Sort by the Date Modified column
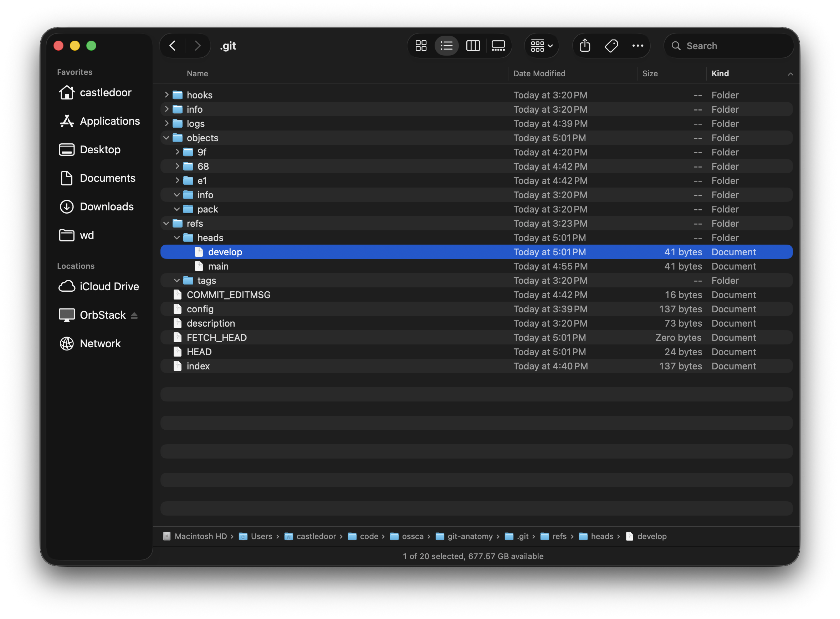The width and height of the screenshot is (840, 619). (539, 73)
